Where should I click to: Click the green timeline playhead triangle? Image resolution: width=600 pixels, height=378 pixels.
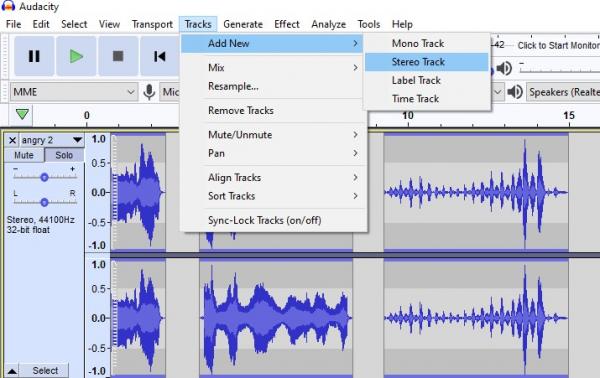coord(22,114)
